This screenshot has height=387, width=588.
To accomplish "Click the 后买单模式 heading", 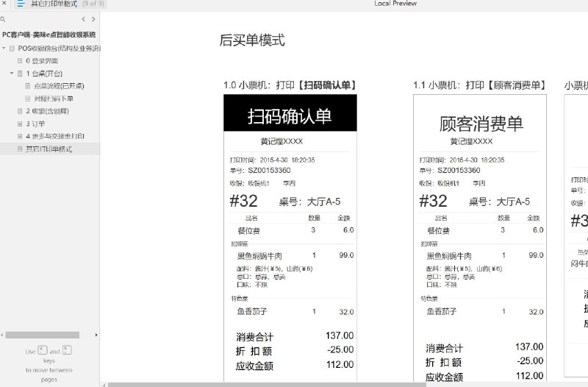I will click(x=252, y=40).
